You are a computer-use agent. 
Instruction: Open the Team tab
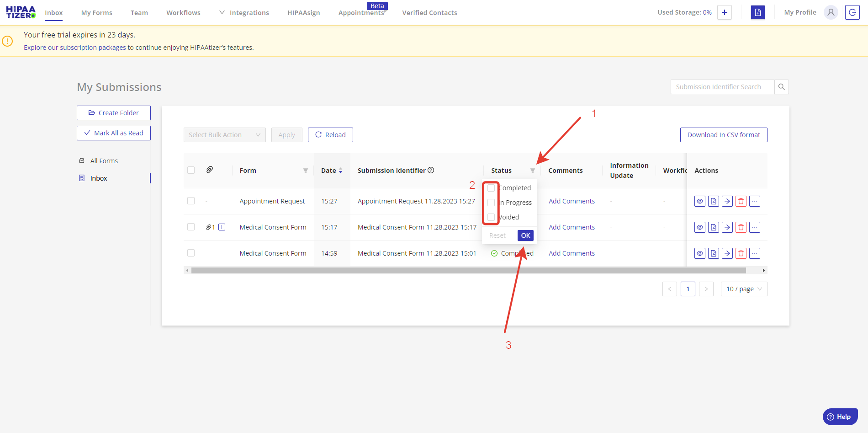[x=139, y=13]
